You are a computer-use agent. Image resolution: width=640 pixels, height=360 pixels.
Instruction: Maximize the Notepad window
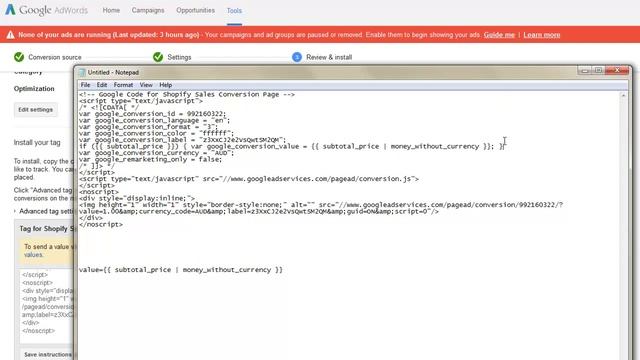coord(598,71)
